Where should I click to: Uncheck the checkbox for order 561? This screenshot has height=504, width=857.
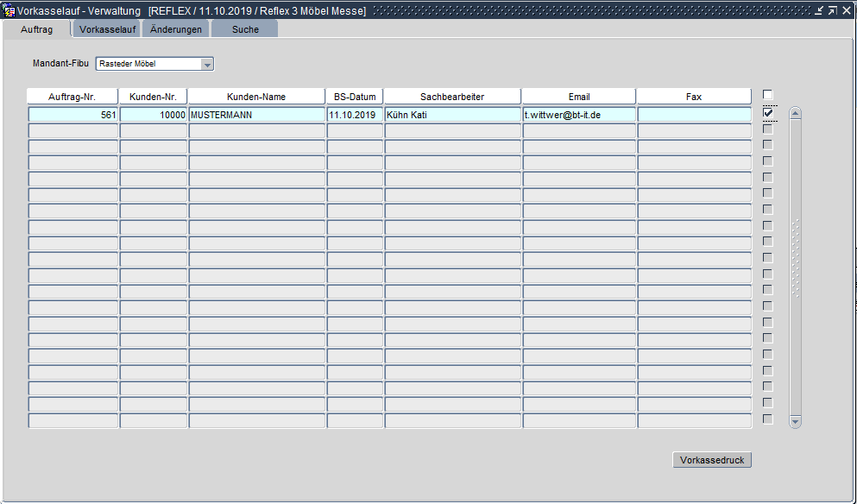click(767, 113)
